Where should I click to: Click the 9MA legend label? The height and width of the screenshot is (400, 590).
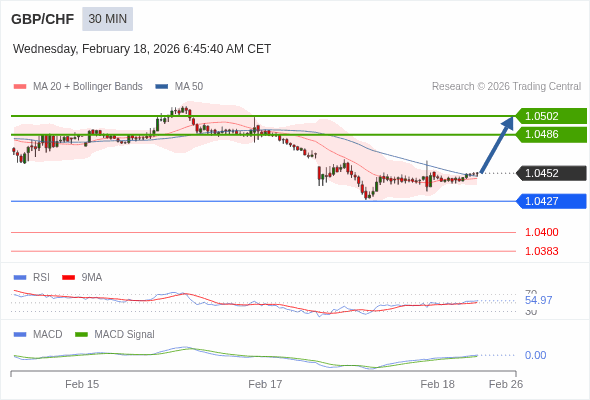click(92, 277)
